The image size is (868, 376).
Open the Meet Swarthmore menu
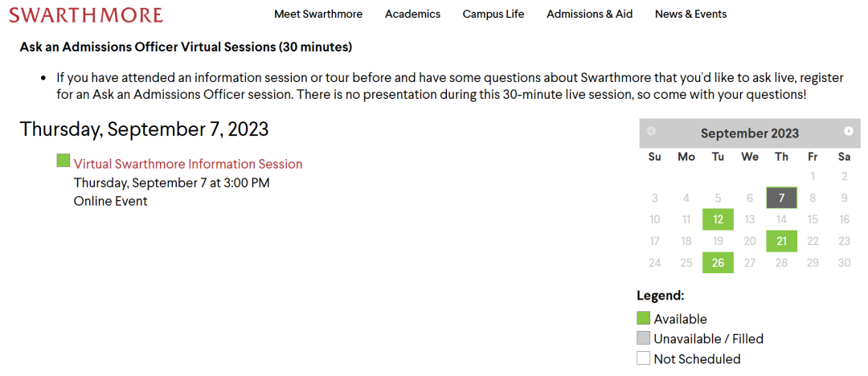point(318,14)
